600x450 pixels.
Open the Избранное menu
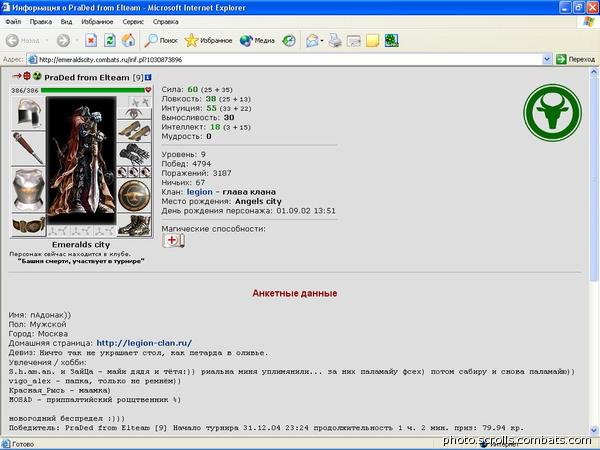point(97,22)
